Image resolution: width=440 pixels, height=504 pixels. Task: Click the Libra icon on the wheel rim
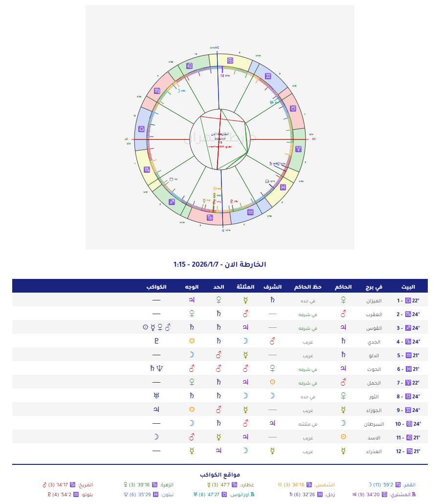(x=142, y=129)
